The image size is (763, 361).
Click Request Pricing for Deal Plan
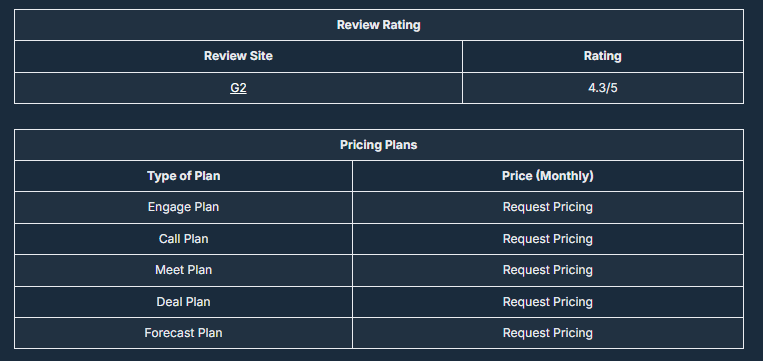547,302
